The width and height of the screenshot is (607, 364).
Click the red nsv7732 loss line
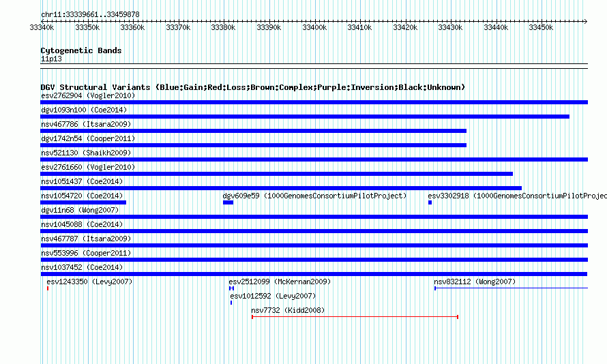(x=355, y=317)
